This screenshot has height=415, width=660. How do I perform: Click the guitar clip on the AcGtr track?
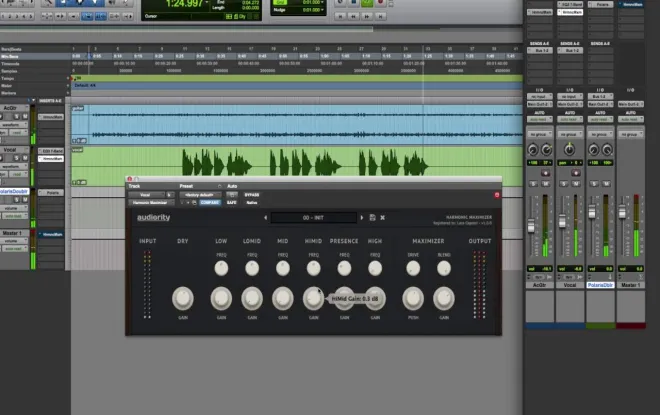click(297, 125)
